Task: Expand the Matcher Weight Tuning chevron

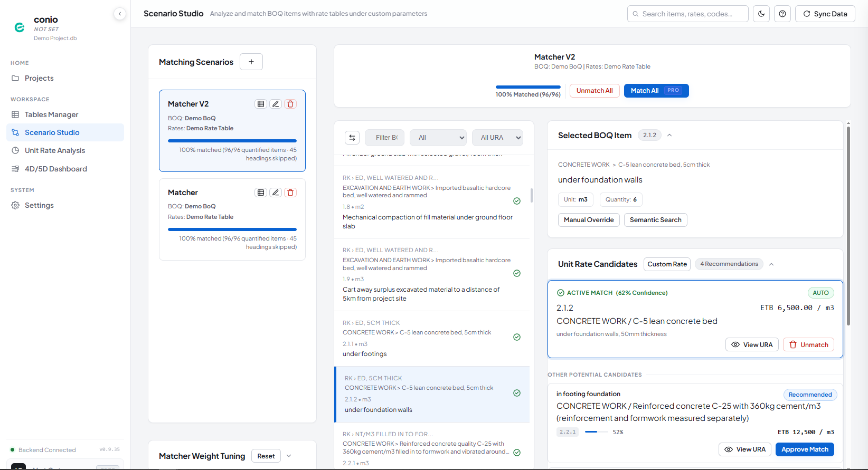Action: pyautogui.click(x=289, y=456)
